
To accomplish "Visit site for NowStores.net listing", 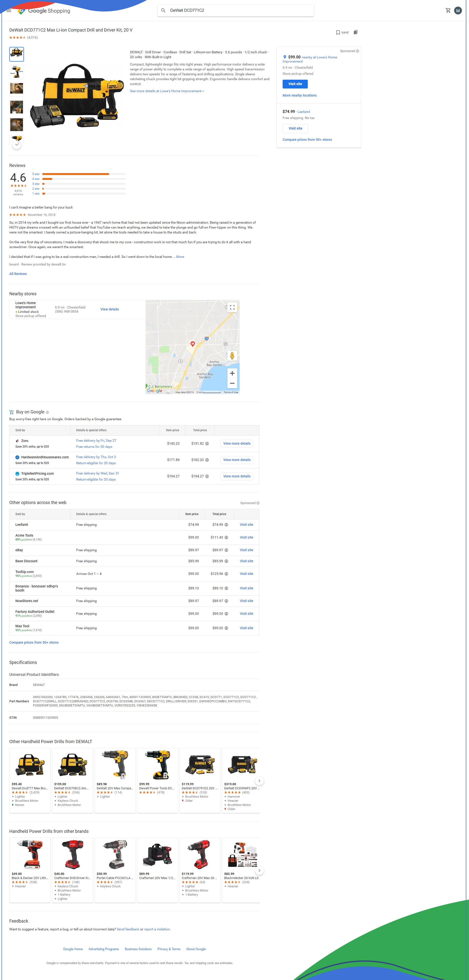I will tap(246, 601).
